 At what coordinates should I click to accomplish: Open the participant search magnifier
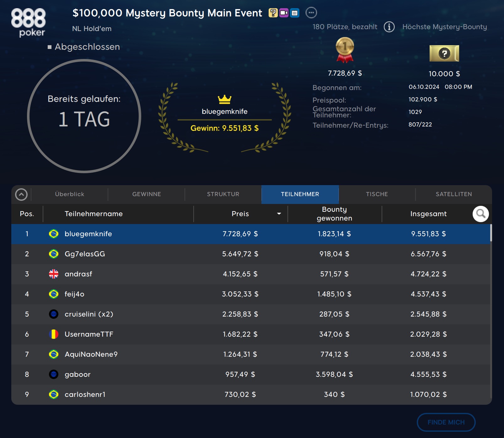[480, 214]
